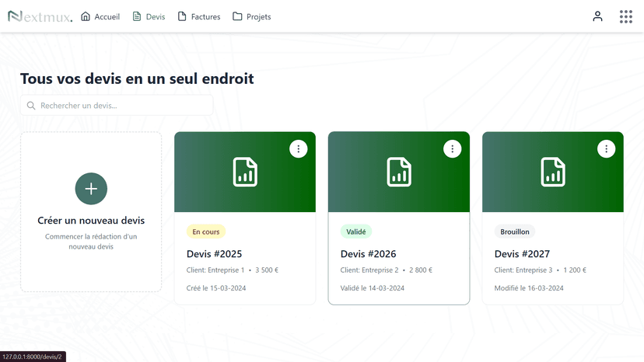Click the magnifier icon in search bar
This screenshot has height=362, width=644.
click(31, 106)
